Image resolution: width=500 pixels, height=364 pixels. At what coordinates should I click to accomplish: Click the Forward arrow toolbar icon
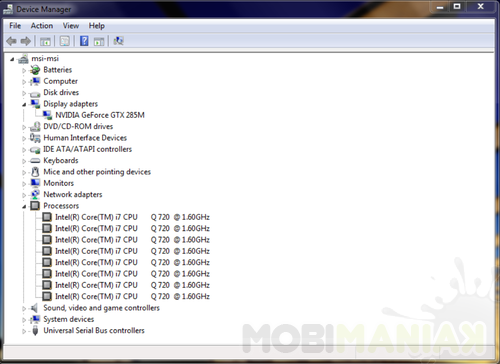click(26, 41)
